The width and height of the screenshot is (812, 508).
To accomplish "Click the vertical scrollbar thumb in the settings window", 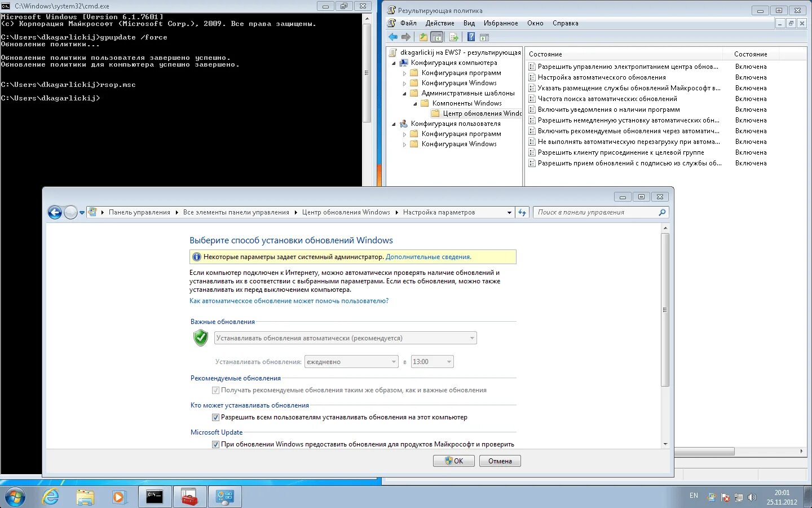I will point(665,309).
